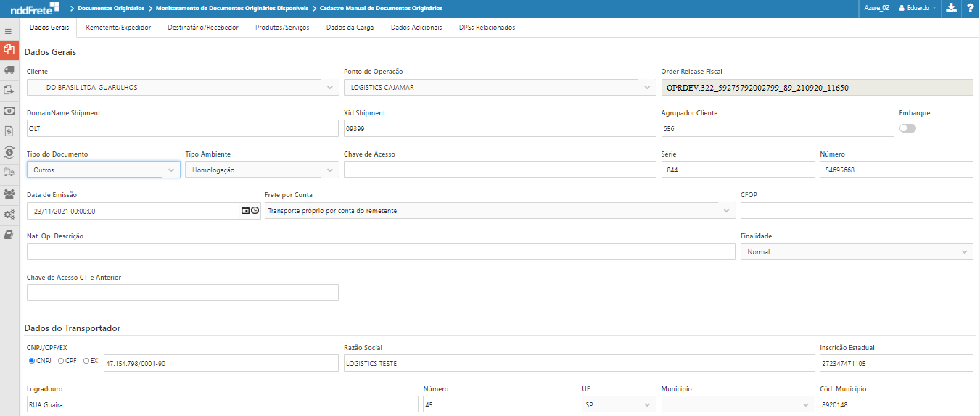Expand the Tipo do Documento dropdown
The width and height of the screenshot is (980, 416).
click(x=103, y=170)
